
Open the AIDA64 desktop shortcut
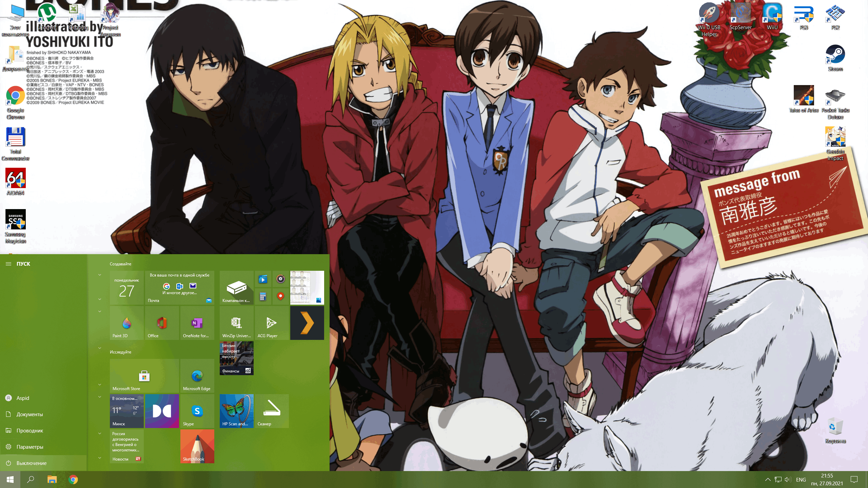[16, 182]
